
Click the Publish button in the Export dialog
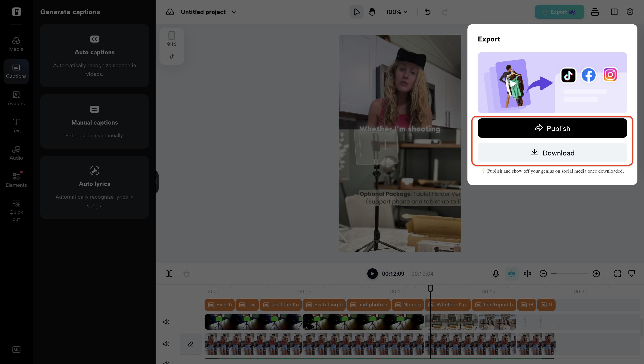(x=552, y=128)
